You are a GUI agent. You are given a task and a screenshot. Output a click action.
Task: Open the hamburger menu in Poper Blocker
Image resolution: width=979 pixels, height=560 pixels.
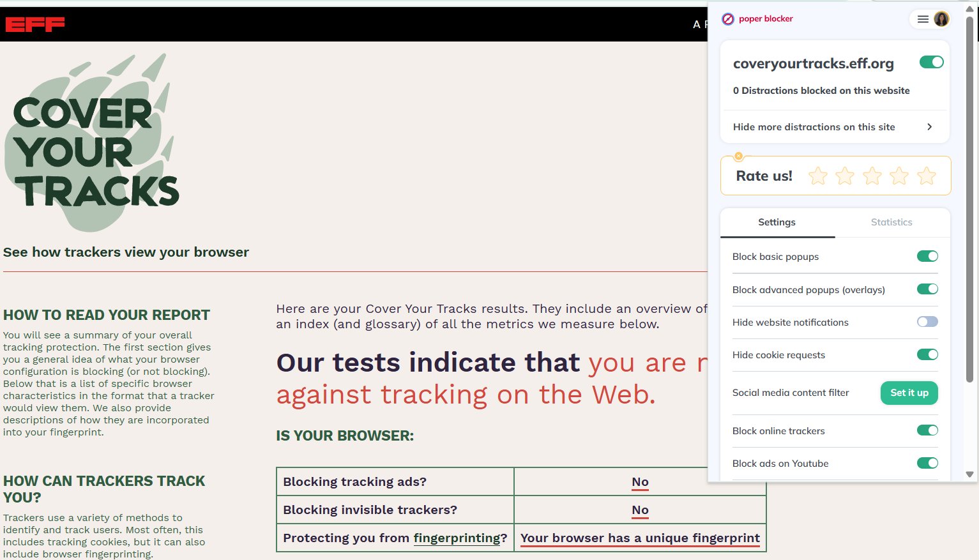(923, 19)
